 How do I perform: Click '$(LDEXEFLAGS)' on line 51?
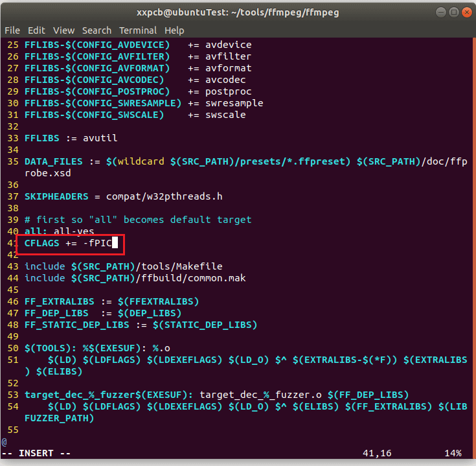pos(185,360)
